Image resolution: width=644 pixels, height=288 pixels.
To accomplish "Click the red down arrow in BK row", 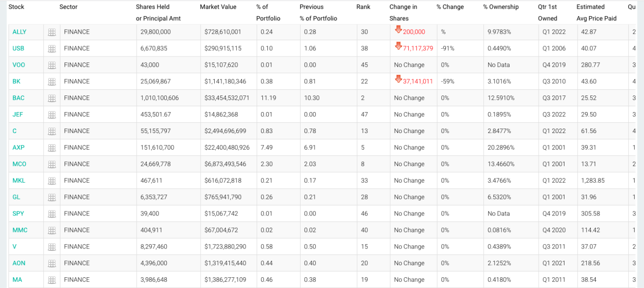I will pyautogui.click(x=398, y=79).
